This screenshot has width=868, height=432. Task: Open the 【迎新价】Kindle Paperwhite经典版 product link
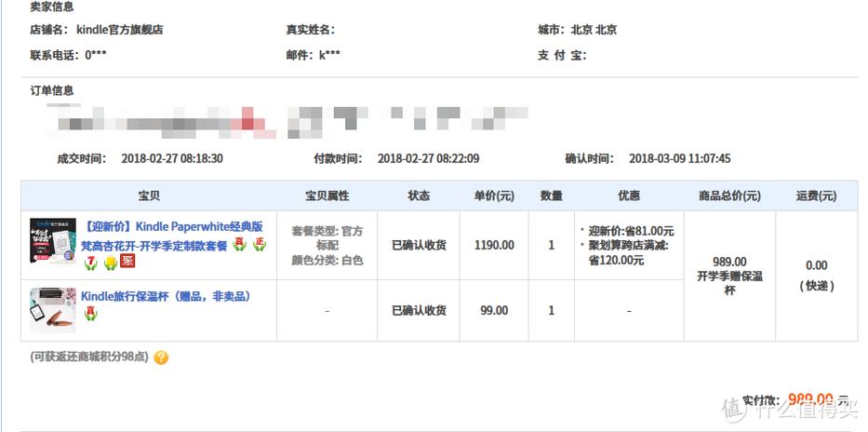172,236
